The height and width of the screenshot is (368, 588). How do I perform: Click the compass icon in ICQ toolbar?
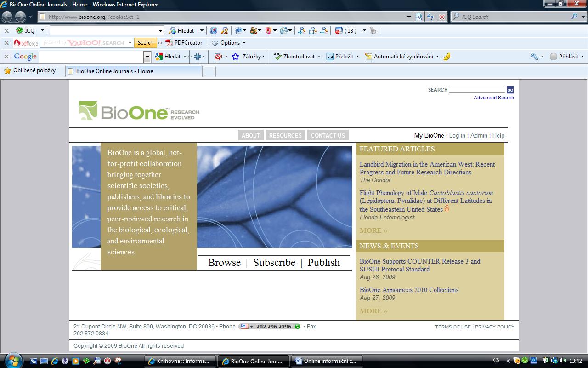[x=214, y=30]
